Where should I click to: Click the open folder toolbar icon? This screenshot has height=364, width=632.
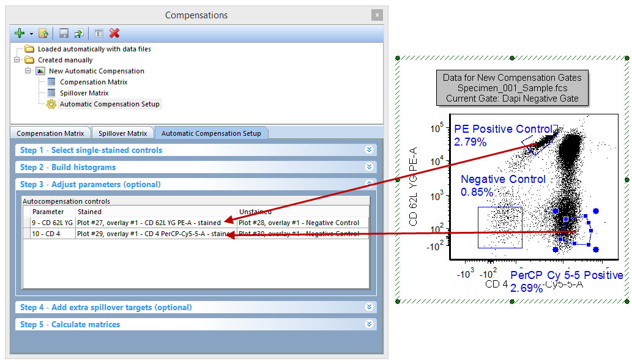(43, 34)
